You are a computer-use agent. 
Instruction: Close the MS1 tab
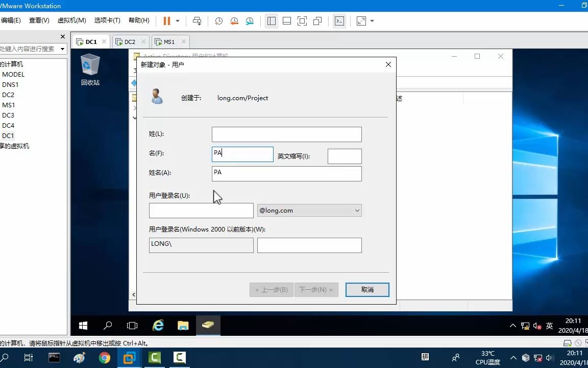183,42
